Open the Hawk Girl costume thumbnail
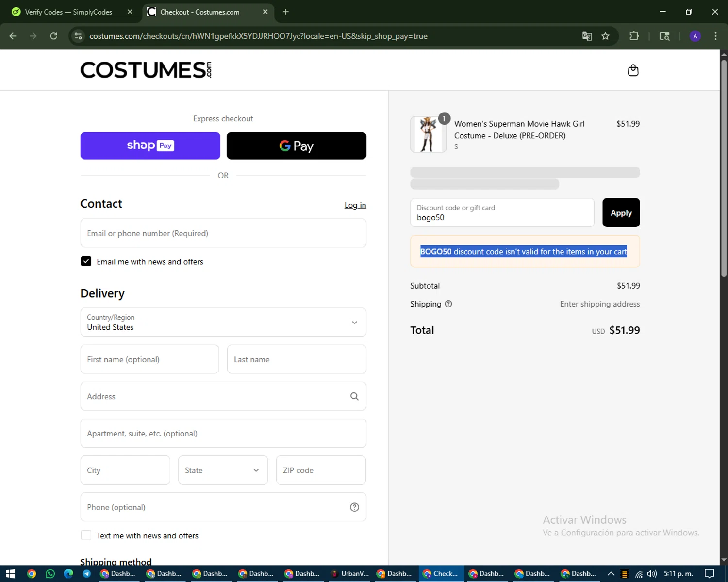728x582 pixels. 428,134
